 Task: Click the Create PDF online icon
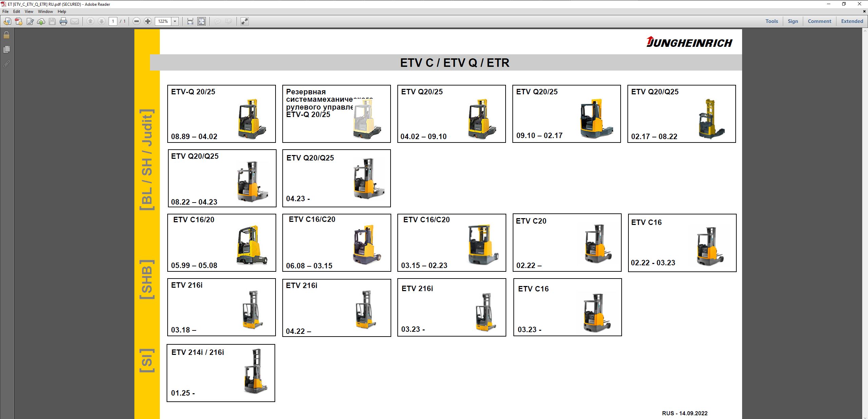pos(19,21)
